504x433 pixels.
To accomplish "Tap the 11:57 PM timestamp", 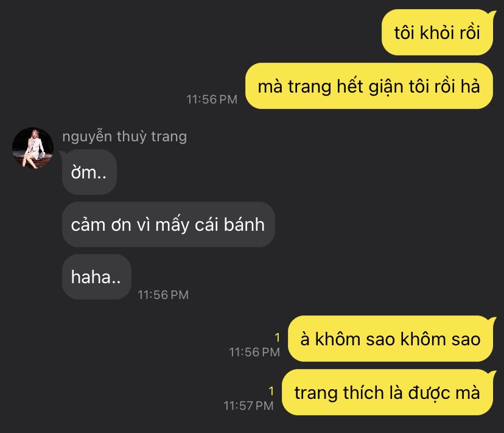I will [248, 406].
